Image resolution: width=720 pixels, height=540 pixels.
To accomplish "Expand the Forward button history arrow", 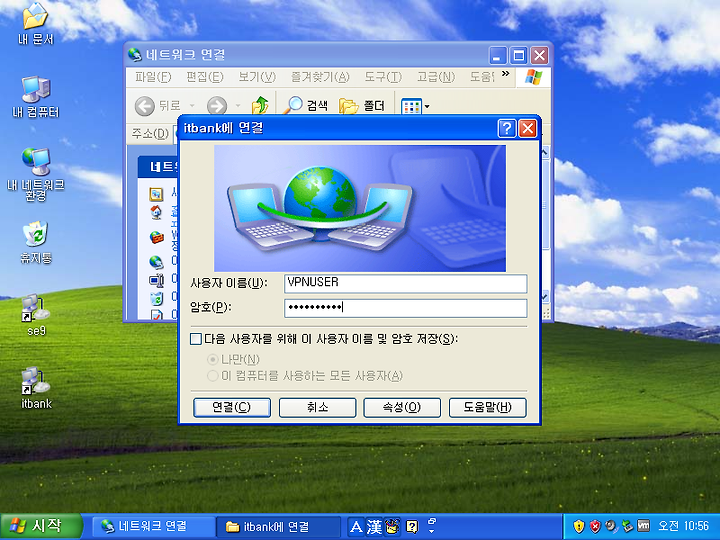I will [x=238, y=106].
